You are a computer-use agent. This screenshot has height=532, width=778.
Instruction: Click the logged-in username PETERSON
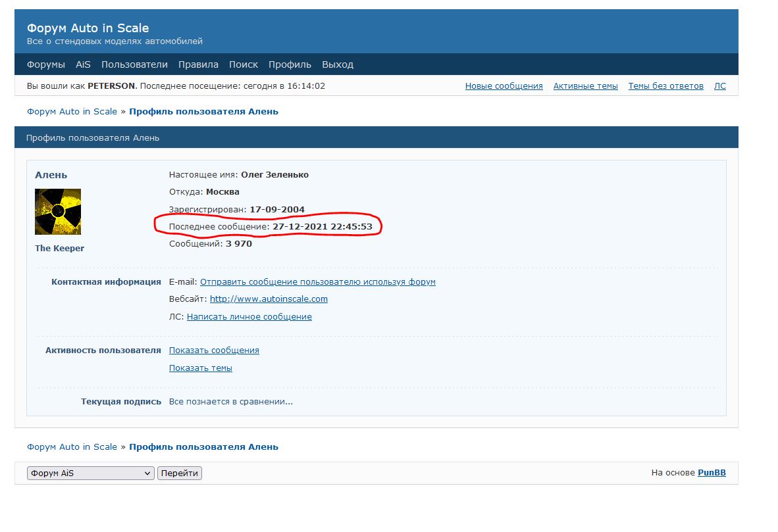pos(111,85)
